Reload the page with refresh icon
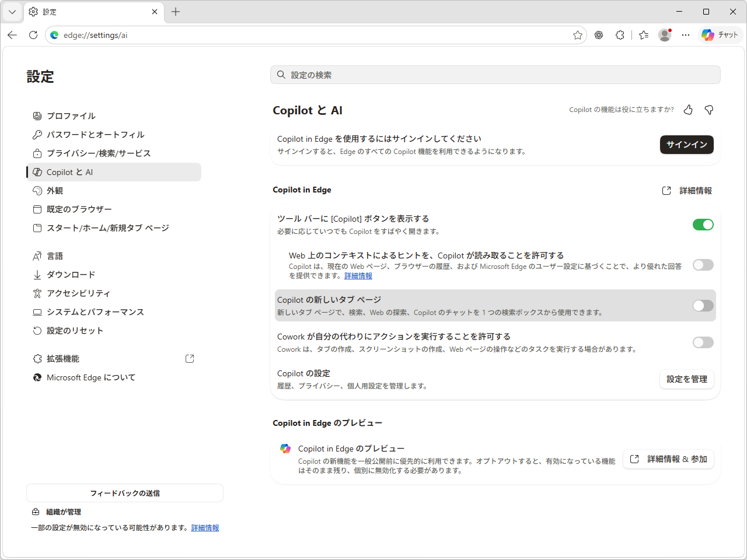Screen dimensions: 747x560 (x=33, y=35)
